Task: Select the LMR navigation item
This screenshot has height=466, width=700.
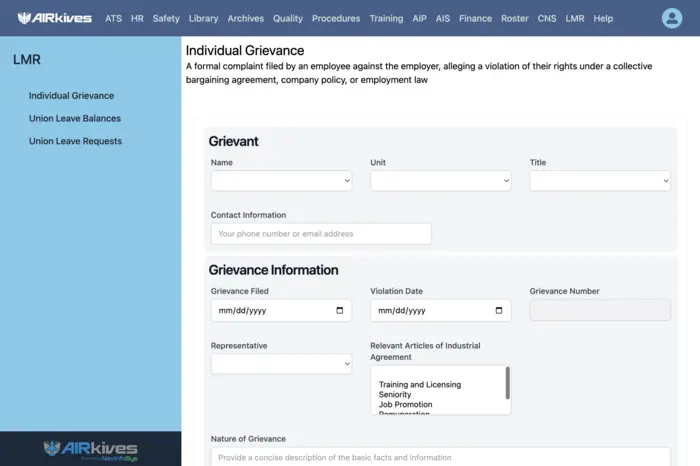Action: tap(574, 18)
